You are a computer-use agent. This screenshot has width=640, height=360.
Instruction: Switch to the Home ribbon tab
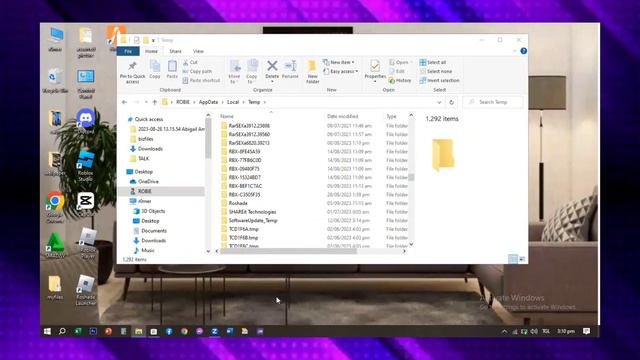click(x=151, y=51)
